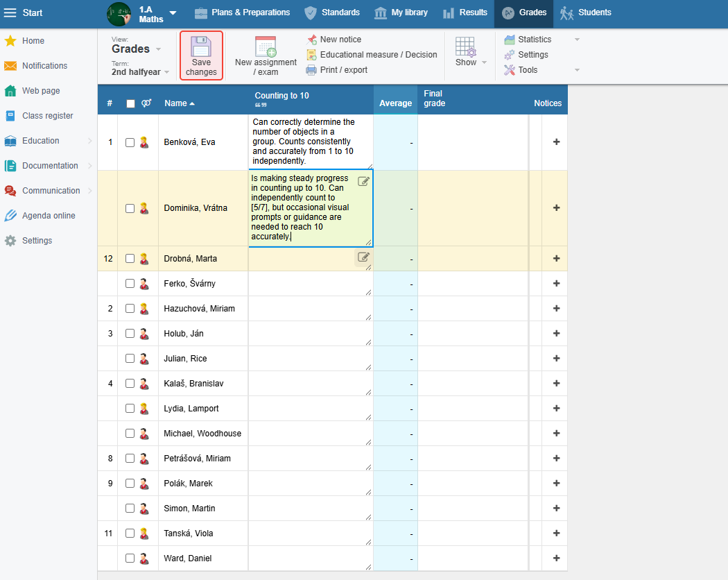Click Ferko, Švárny's empty comment field
The image size is (728, 580).
[311, 284]
